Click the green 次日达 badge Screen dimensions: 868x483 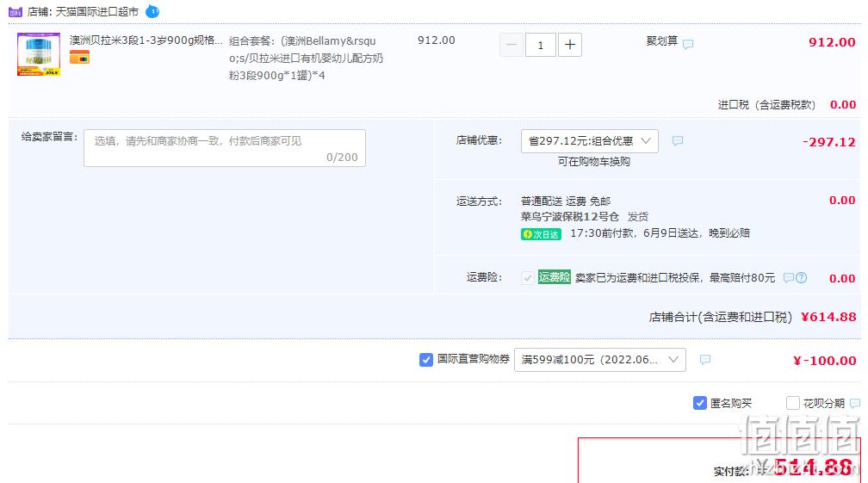coord(541,234)
